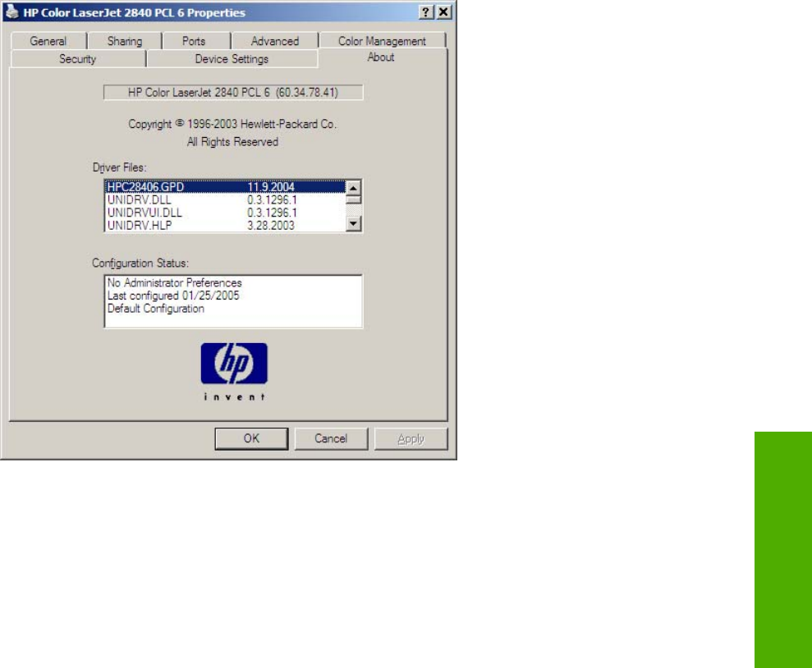Select the Advanced tab
Screen dimensions: 812x668
coord(275,41)
